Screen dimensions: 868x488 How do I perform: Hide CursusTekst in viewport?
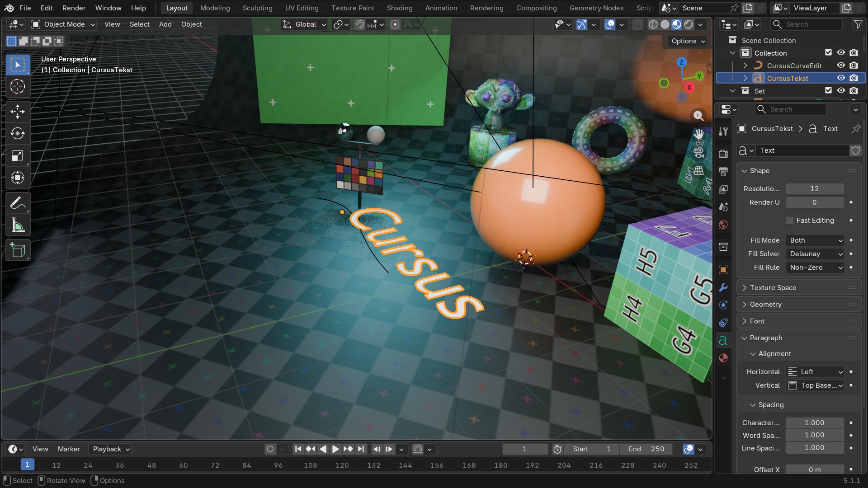coord(841,78)
